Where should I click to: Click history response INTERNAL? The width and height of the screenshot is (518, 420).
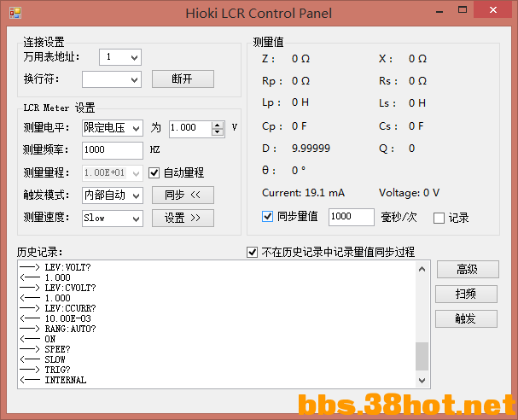pos(66,380)
